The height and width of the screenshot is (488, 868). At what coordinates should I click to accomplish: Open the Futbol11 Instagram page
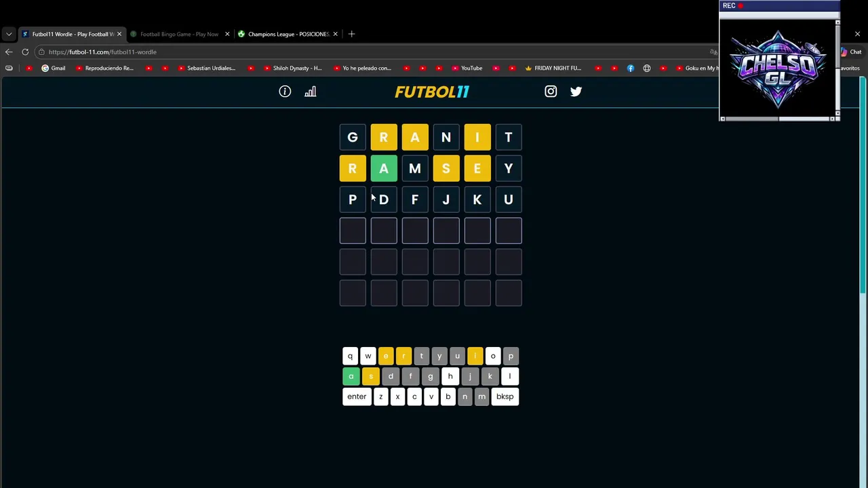coord(551,91)
